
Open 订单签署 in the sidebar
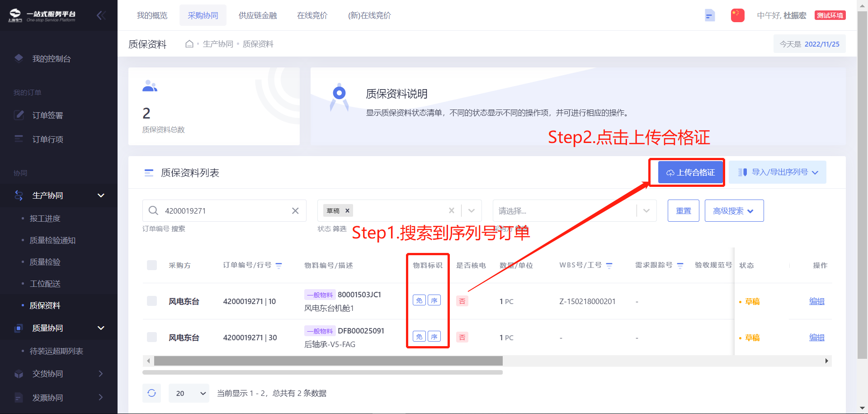47,115
